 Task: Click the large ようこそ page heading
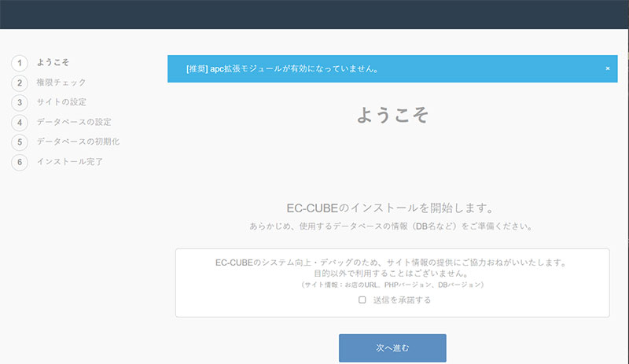[x=392, y=115]
